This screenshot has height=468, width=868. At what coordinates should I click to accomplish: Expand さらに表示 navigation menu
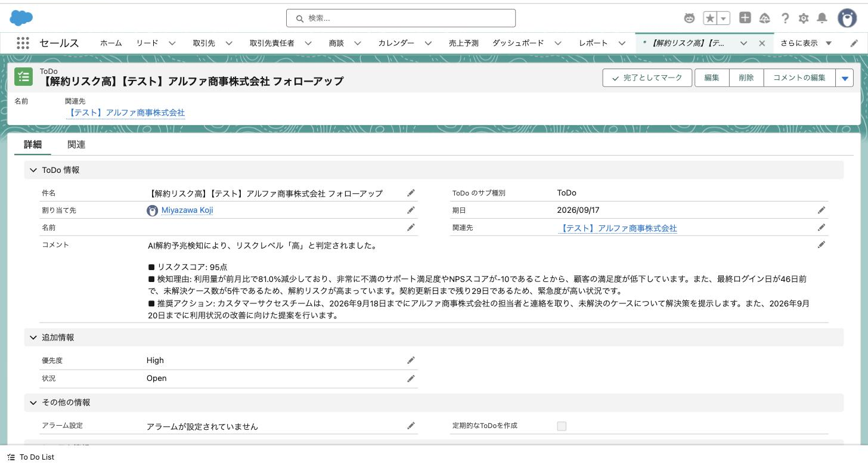click(x=807, y=43)
